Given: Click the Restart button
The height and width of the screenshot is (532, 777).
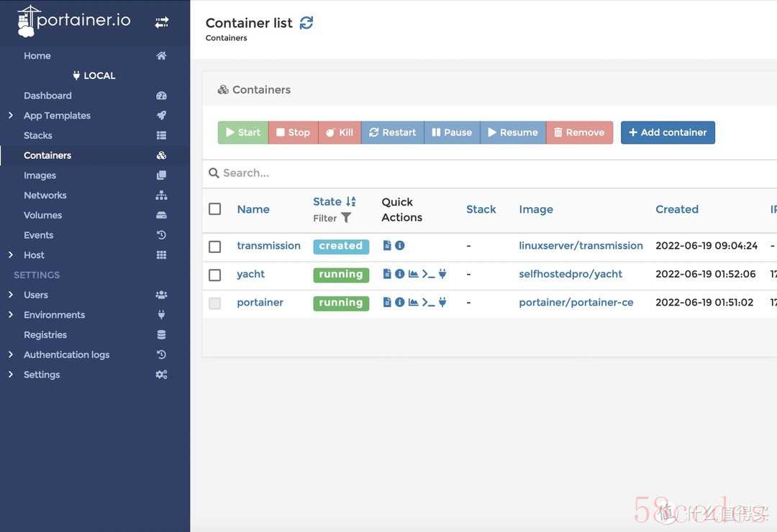Looking at the screenshot, I should click(393, 132).
